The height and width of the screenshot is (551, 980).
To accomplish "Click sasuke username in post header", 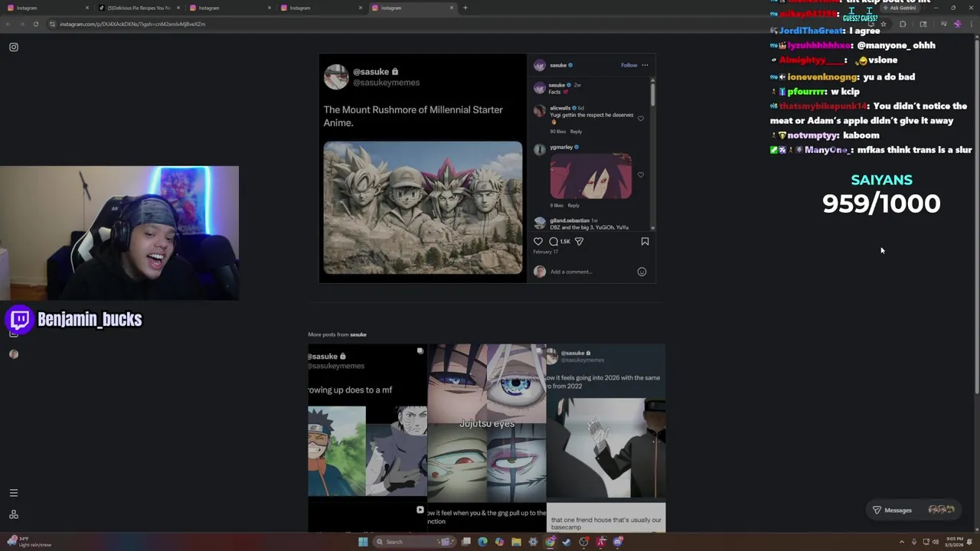I will pos(558,65).
